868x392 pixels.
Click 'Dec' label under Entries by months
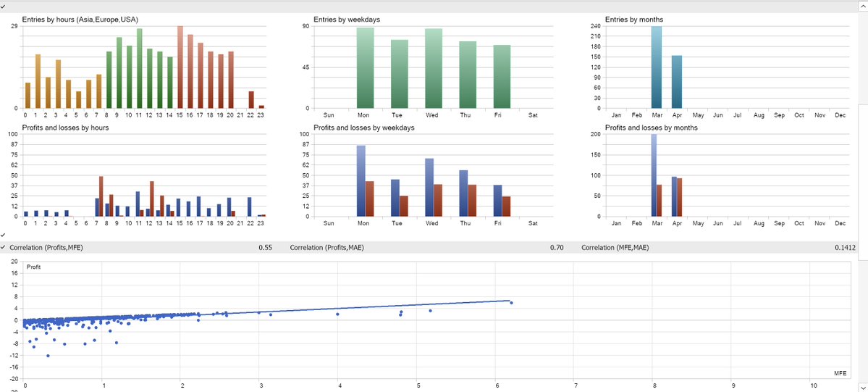(840, 115)
